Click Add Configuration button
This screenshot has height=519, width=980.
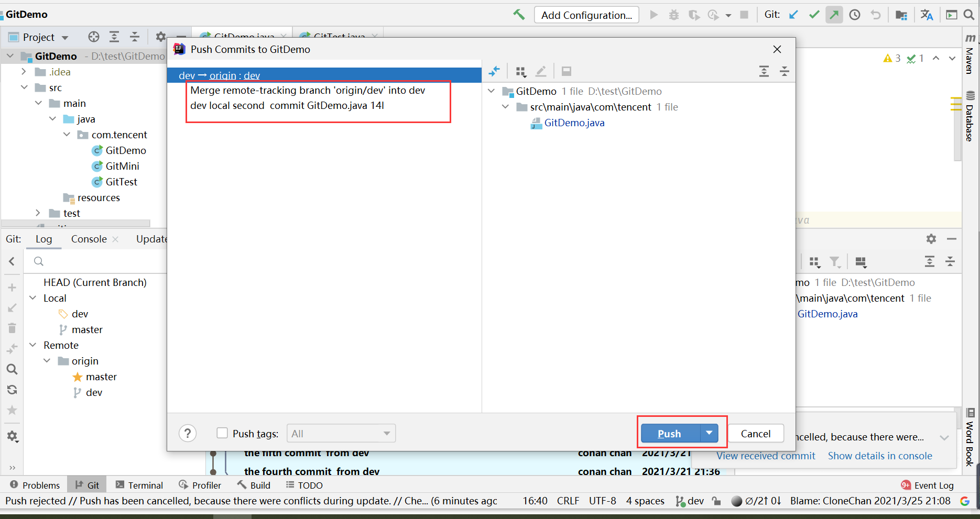pos(586,15)
